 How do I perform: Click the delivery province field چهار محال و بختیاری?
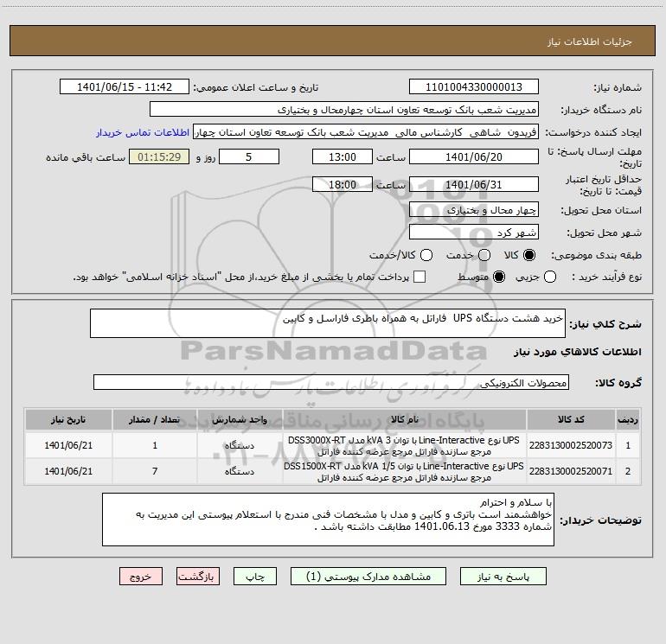[474, 209]
